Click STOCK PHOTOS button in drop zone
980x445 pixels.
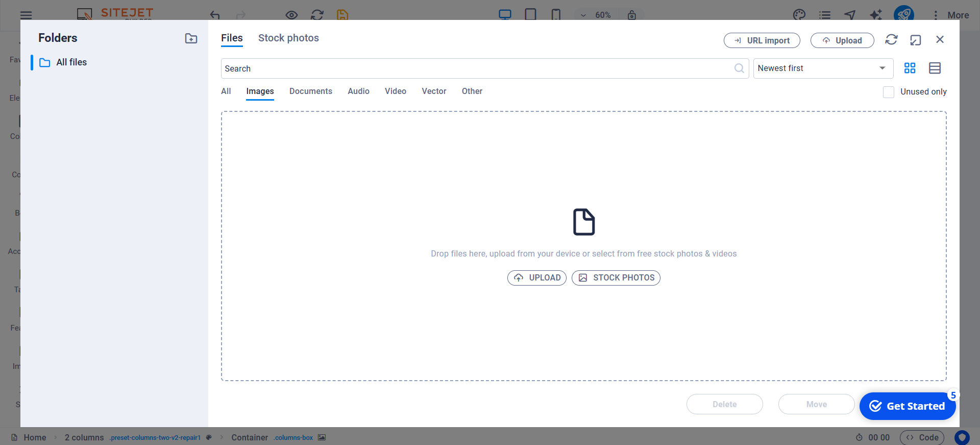coord(616,278)
